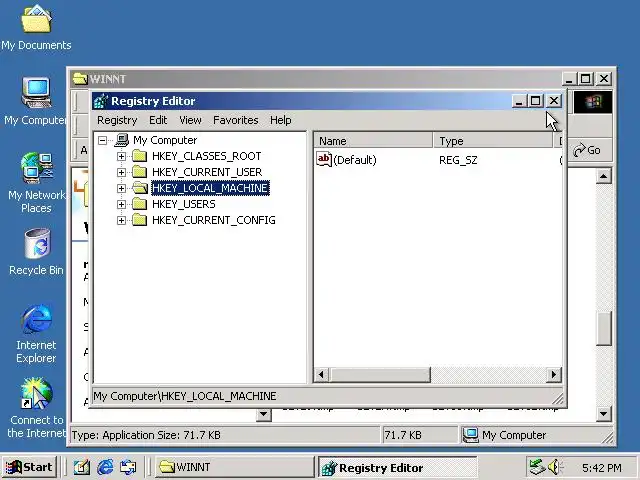The image size is (640, 480).
Task: Click the bottom-right scroll down arrow in WINNT window
Action: pos(604,413)
